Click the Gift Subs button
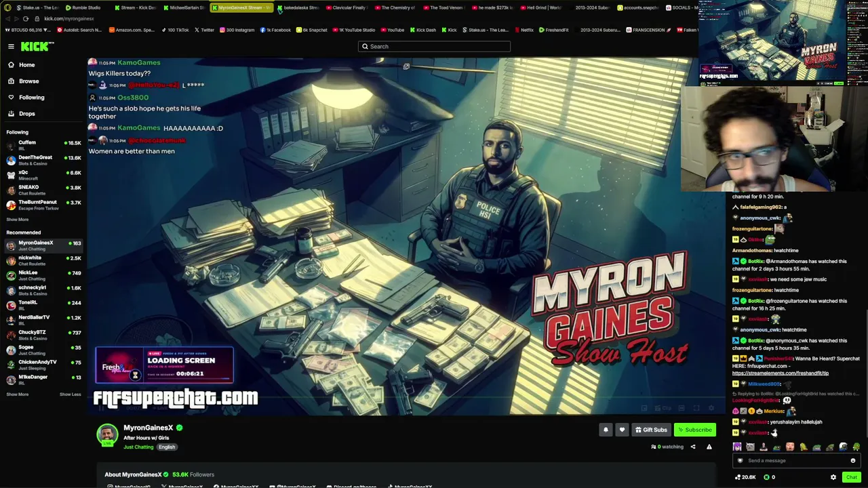The image size is (868, 488). 651,430
